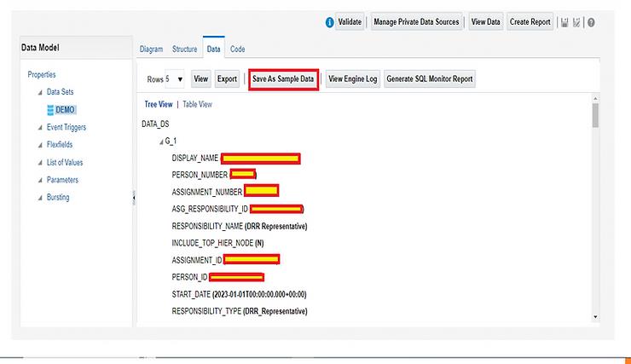Click the ASG_RESPONSIBILITY_ID field label
631x364 pixels.
pyautogui.click(x=210, y=209)
